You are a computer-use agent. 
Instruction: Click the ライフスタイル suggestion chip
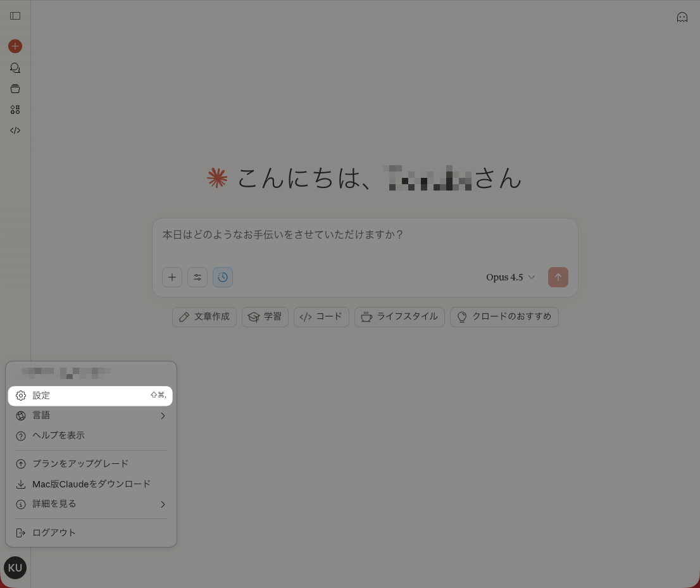[x=399, y=317]
